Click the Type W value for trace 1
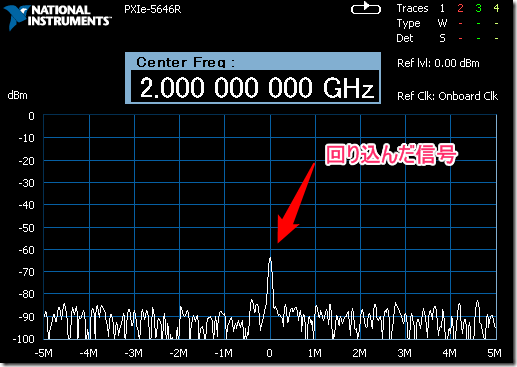Viewport: 517px width, 367px height. (x=442, y=23)
